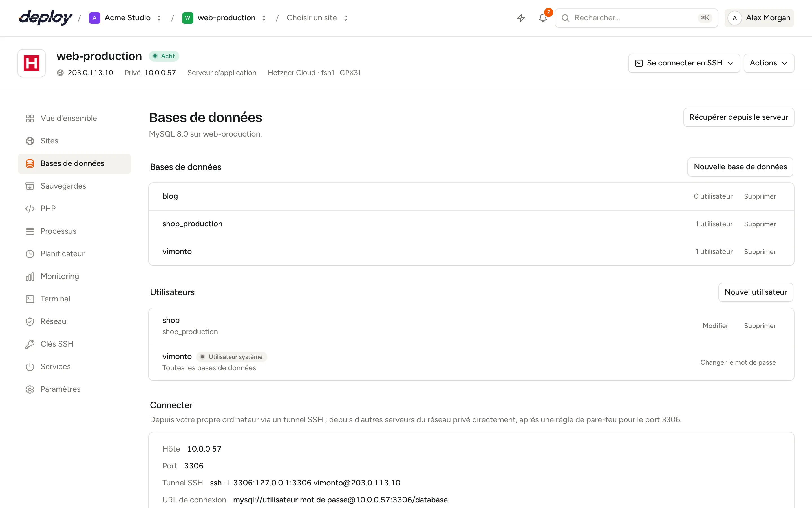Click the PHP code brackets icon
812x508 pixels.
tap(30, 209)
